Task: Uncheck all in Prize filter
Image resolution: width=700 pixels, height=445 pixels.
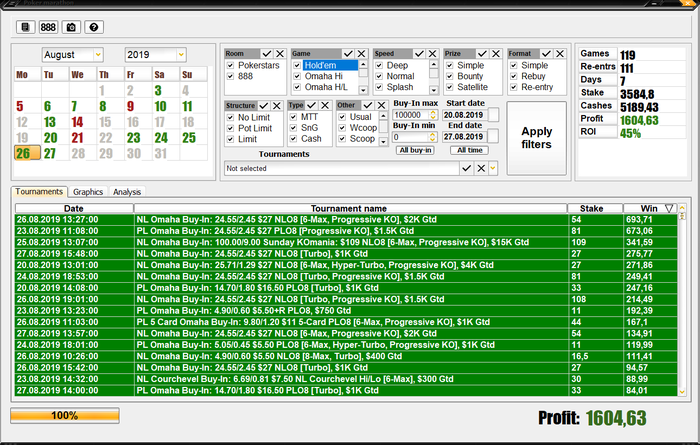Action: click(x=496, y=54)
